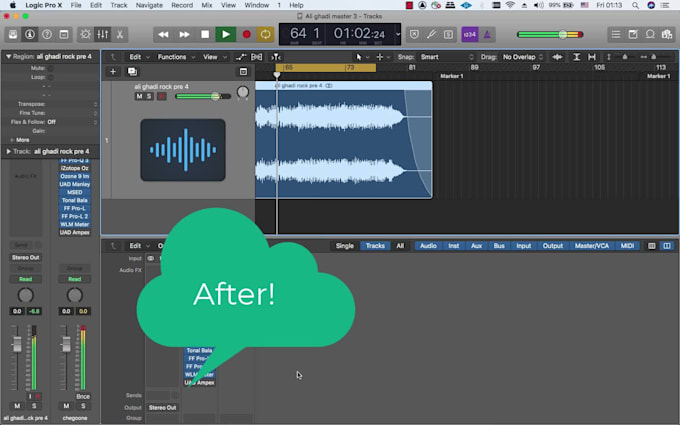This screenshot has height=425, width=680.
Task: Solo the ali ghadi rock pre 4 track
Action: [x=149, y=96]
